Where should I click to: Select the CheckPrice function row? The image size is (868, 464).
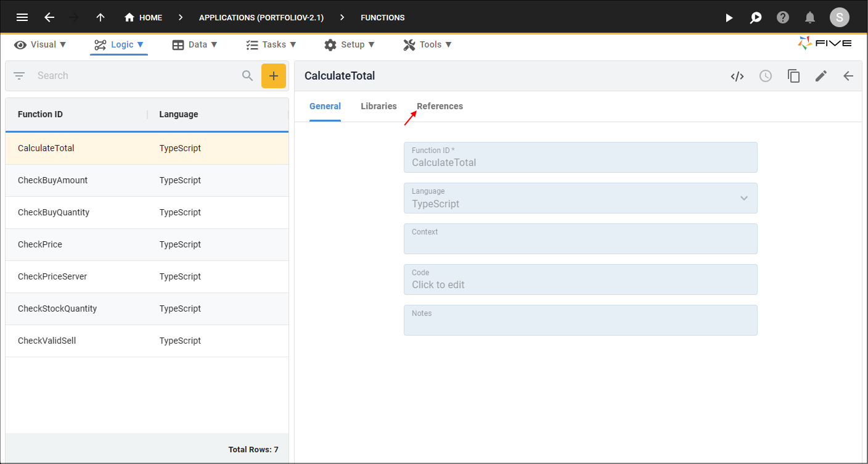click(147, 244)
